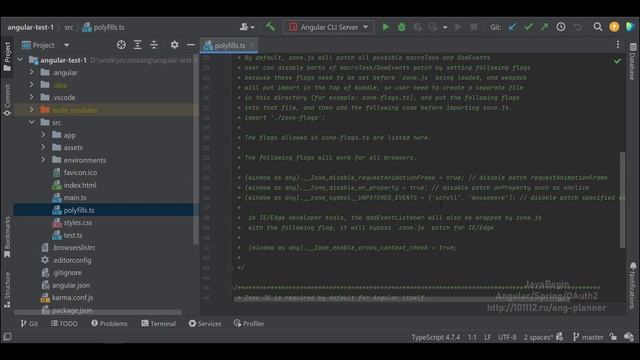The image size is (640, 360).
Task: Open the Database side panel
Action: click(632, 61)
